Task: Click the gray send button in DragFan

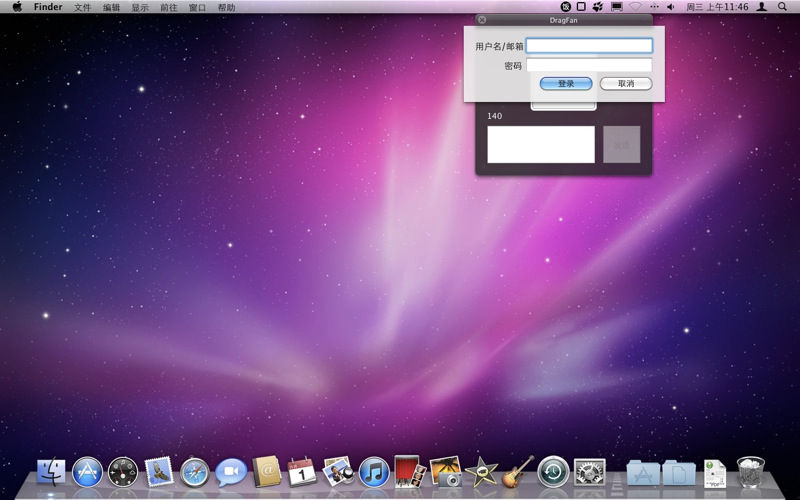Action: click(621, 144)
